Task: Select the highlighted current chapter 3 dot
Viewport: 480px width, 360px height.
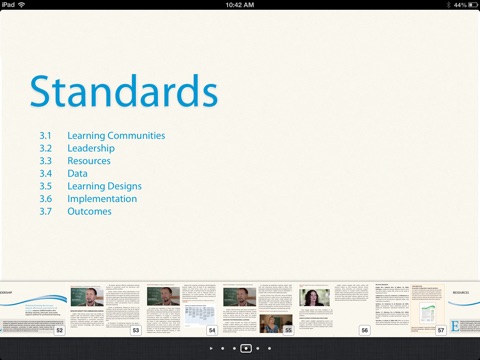Action: coord(246,348)
